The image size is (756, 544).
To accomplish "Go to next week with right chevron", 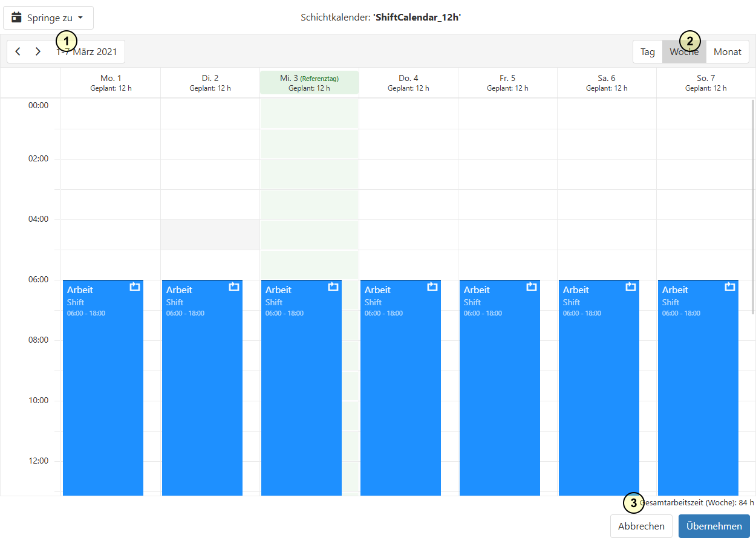I will [x=38, y=51].
